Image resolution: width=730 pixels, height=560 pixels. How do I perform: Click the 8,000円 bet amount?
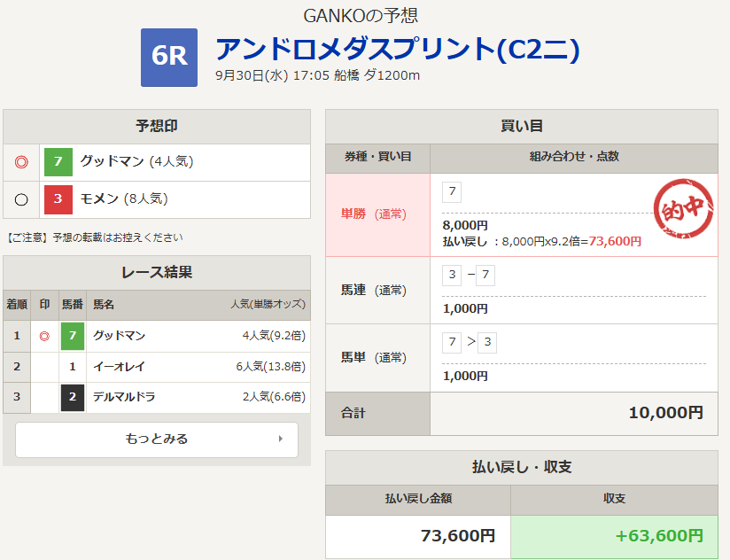[x=465, y=226]
